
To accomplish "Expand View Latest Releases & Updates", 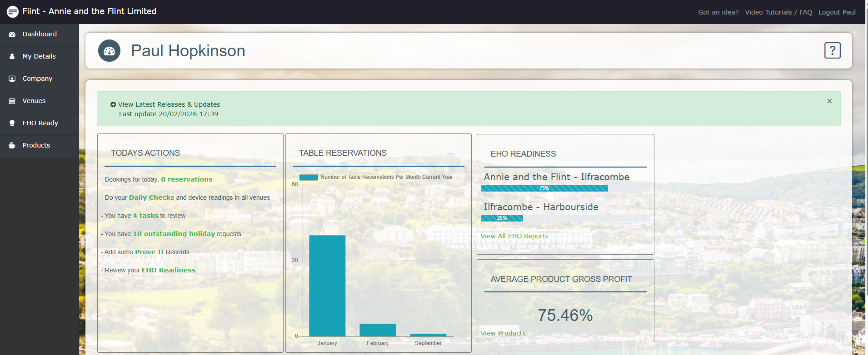I will coord(169,104).
